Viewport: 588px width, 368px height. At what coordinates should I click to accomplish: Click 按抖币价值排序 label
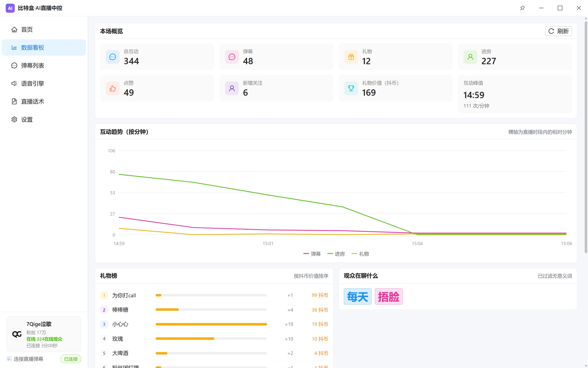click(311, 276)
